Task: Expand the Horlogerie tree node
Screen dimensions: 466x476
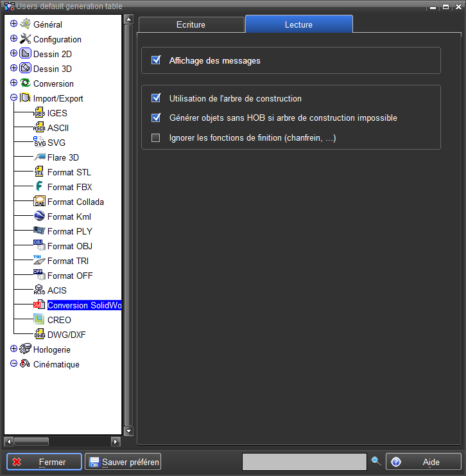Action: 14,349
